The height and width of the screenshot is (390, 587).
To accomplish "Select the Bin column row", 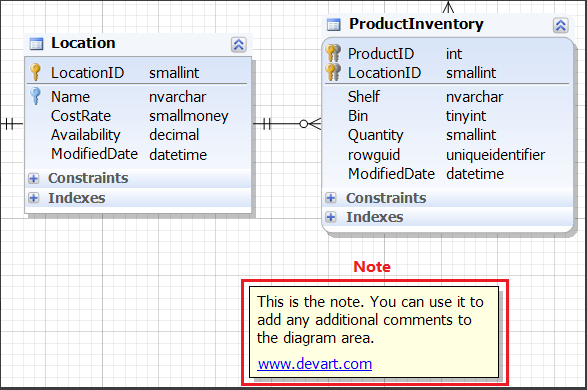I will pyautogui.click(x=447, y=116).
